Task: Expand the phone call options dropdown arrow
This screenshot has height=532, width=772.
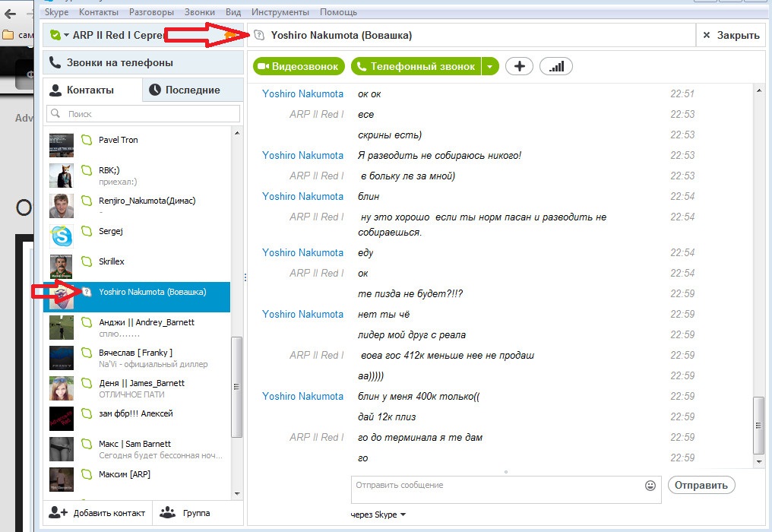Action: point(490,67)
